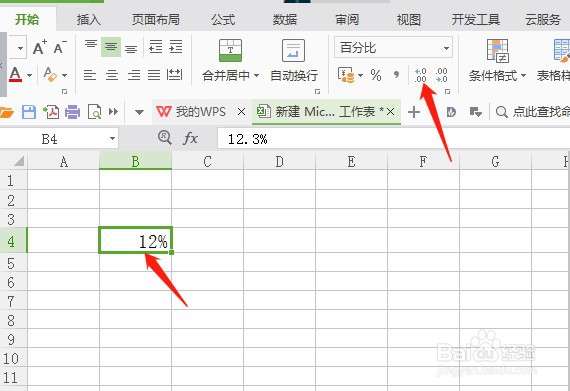Close the 新建 Mic... 工作表 tab

click(x=390, y=112)
